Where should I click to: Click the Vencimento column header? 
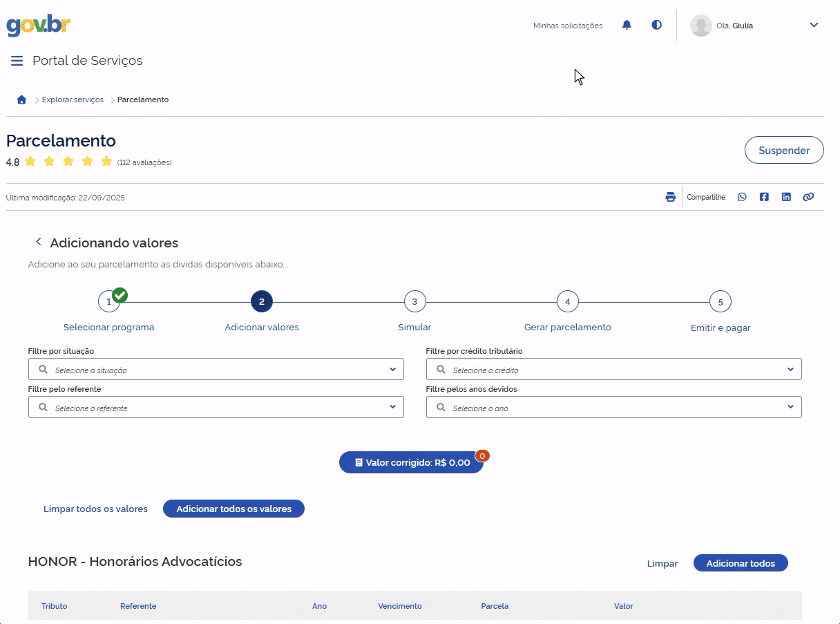click(x=400, y=606)
